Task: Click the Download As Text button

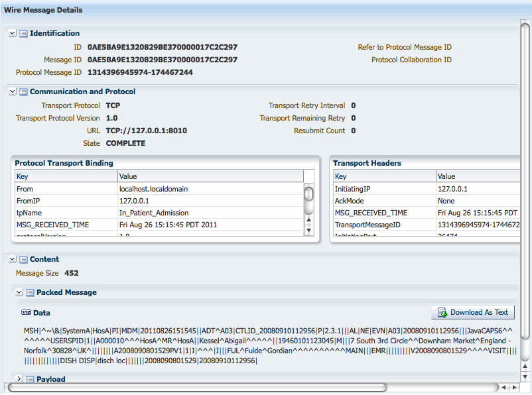Action: pyautogui.click(x=473, y=312)
